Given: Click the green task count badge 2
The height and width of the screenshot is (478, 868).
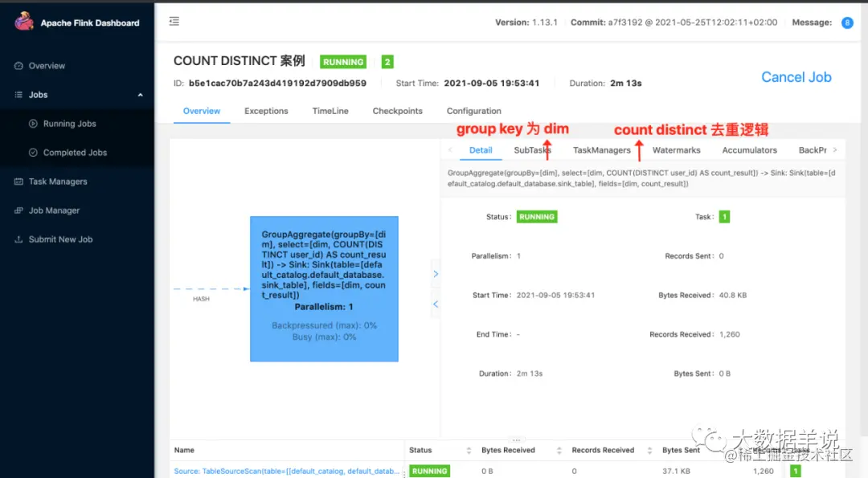Looking at the screenshot, I should (387, 62).
